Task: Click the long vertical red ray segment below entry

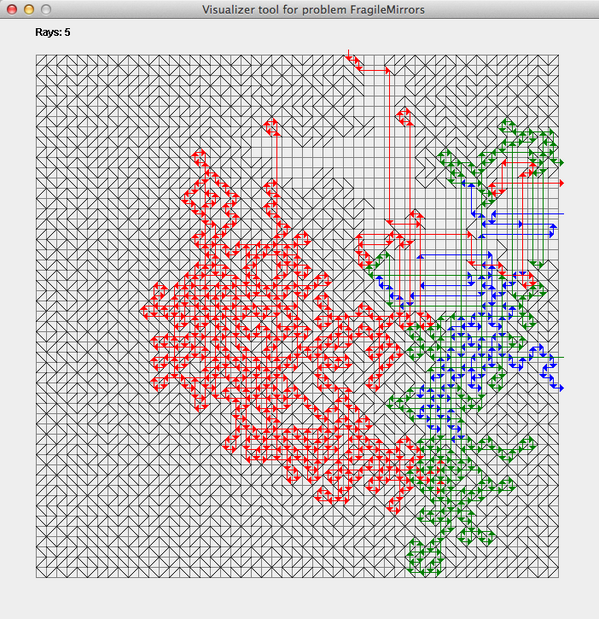Action: (389, 147)
